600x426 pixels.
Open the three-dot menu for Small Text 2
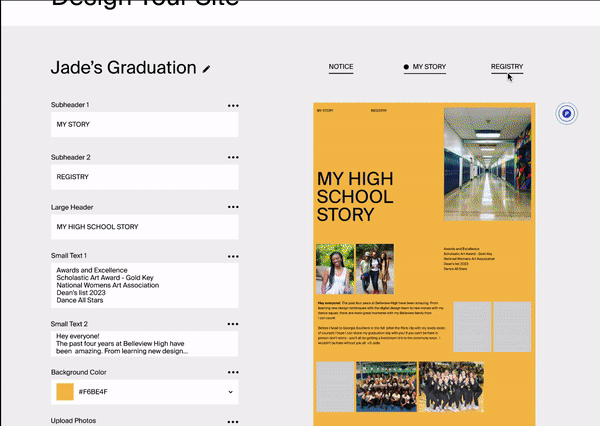(x=233, y=324)
